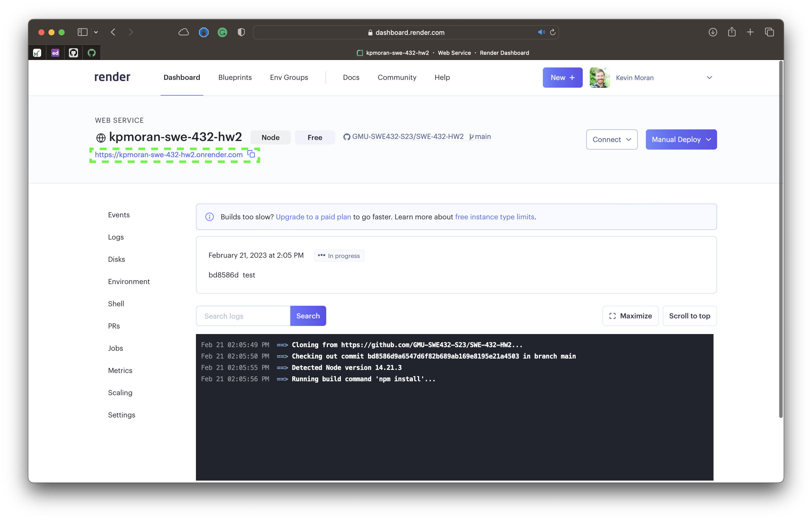Open the GMU-SWE432-S23/SWE-432-HW2 repo link

tap(408, 136)
